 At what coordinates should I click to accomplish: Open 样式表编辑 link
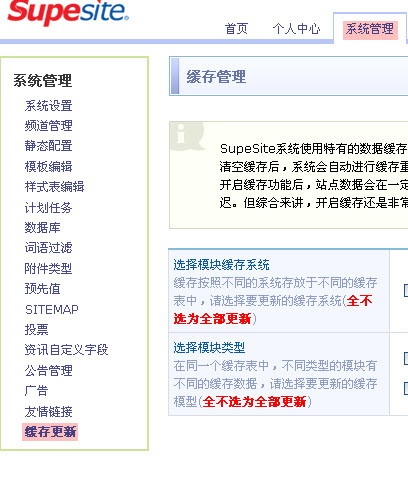pyautogui.click(x=54, y=187)
